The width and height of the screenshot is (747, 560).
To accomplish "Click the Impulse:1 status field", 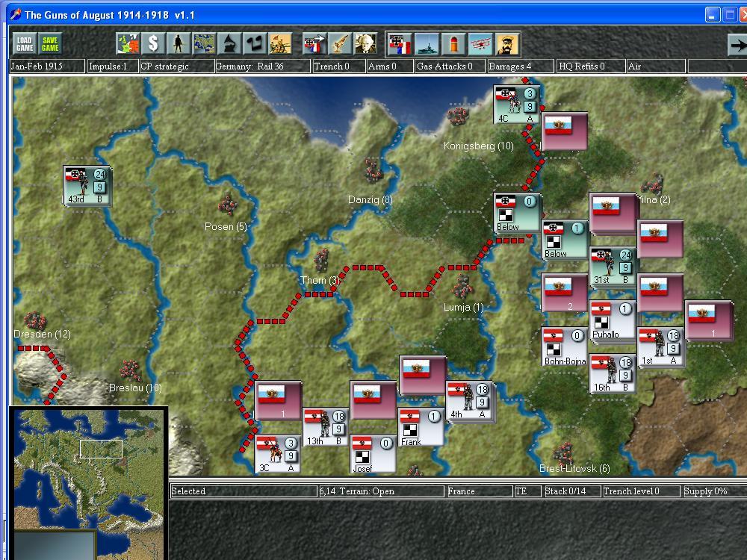I will coord(113,66).
